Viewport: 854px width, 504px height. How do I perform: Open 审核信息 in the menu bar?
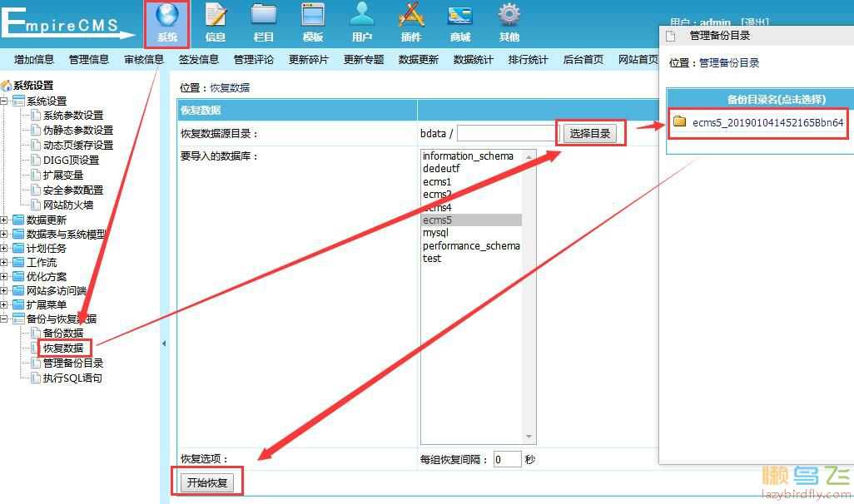[x=144, y=59]
